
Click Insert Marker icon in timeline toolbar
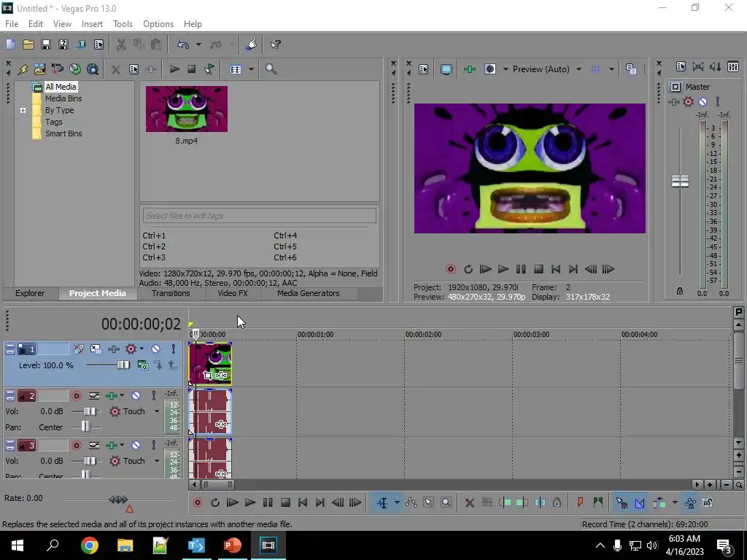click(x=580, y=502)
